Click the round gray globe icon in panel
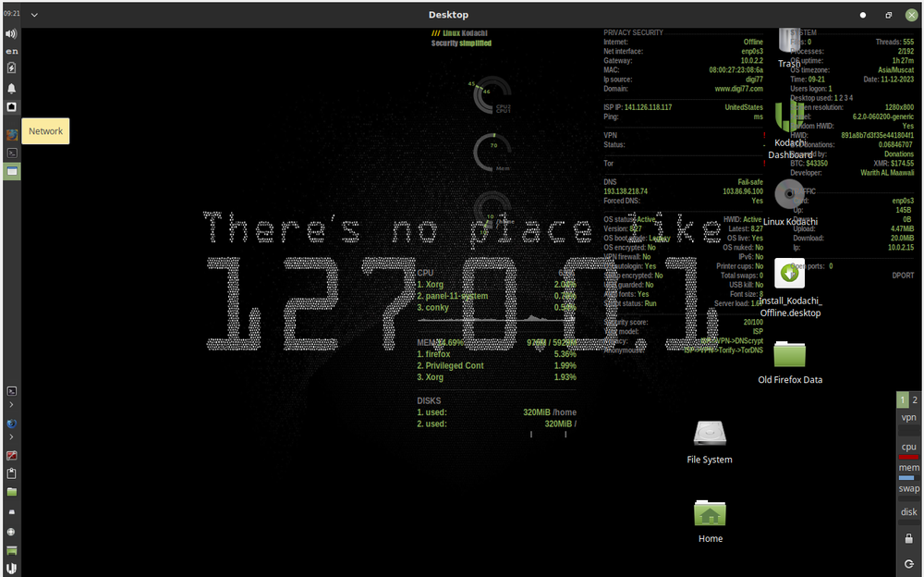The width and height of the screenshot is (924, 577). [x=11, y=532]
